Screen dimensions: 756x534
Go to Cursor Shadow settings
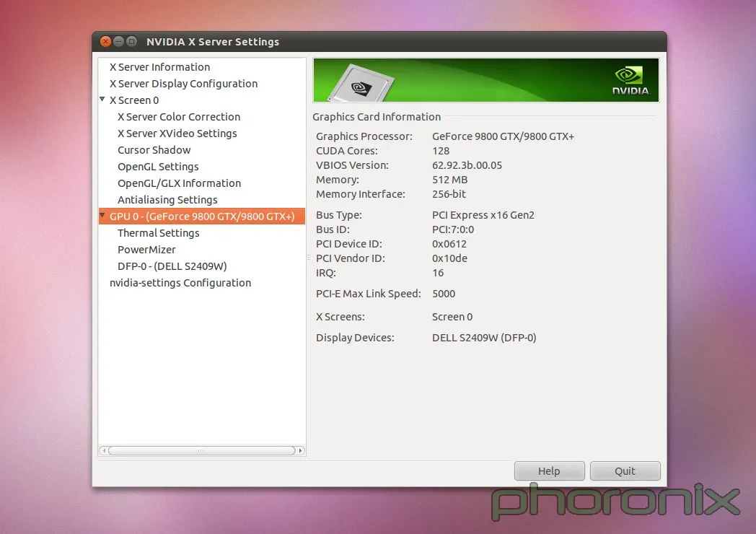(x=154, y=150)
